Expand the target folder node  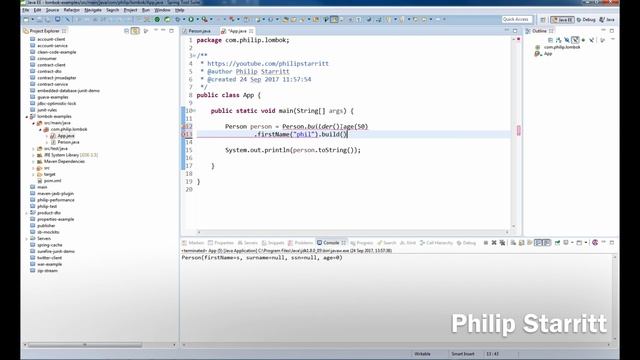pos(34,174)
